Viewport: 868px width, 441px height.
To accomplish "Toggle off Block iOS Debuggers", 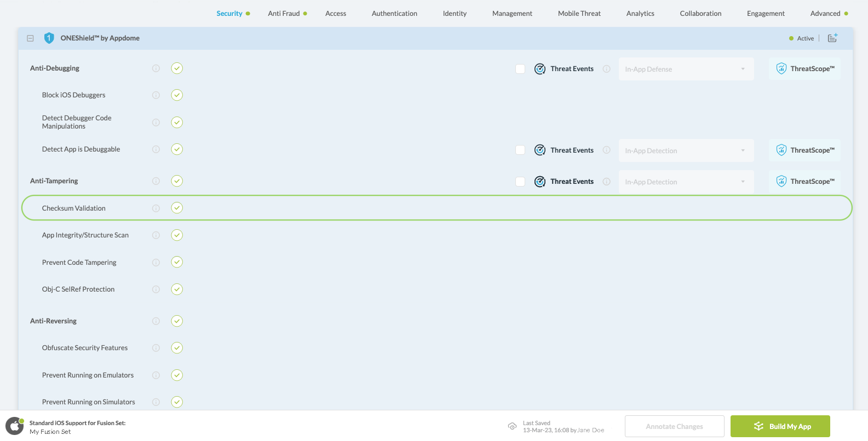I will pos(177,95).
